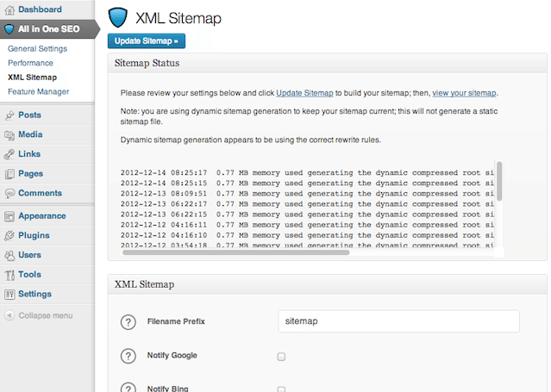This screenshot has height=392, width=551.
Task: Open Performance submenu item
Action: 30,63
